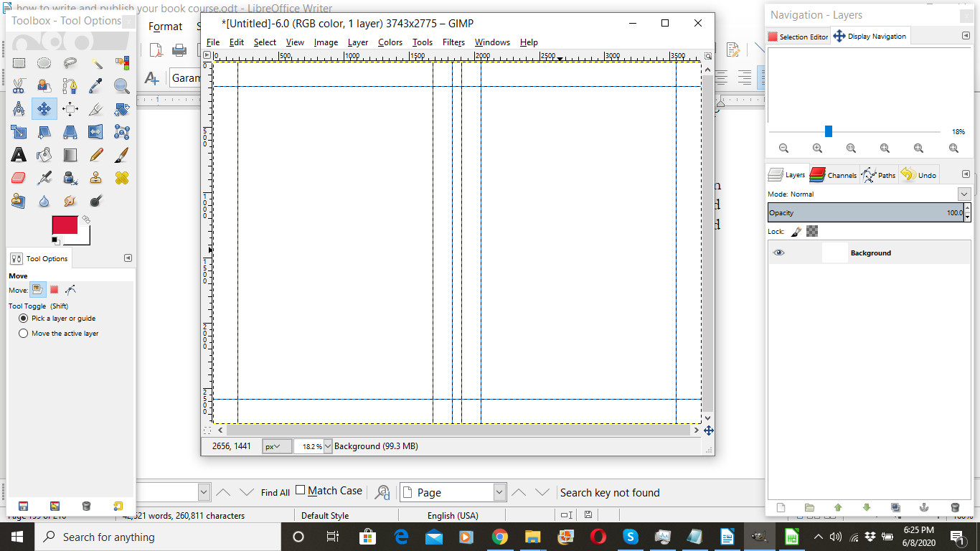Pick the Bucket Fill tool
This screenshot has width=980, height=551.
pos(44,155)
